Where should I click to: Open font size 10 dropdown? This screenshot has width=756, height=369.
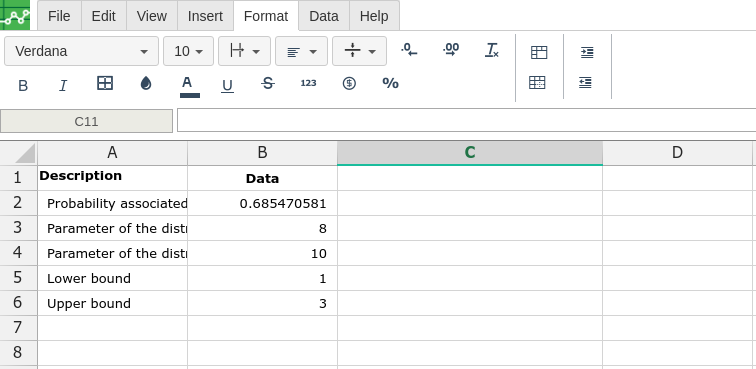tap(189, 51)
